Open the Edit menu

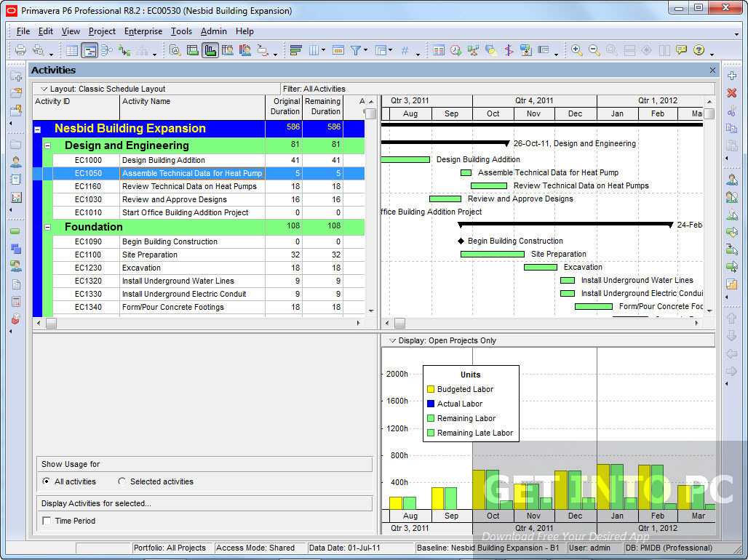[x=46, y=31]
